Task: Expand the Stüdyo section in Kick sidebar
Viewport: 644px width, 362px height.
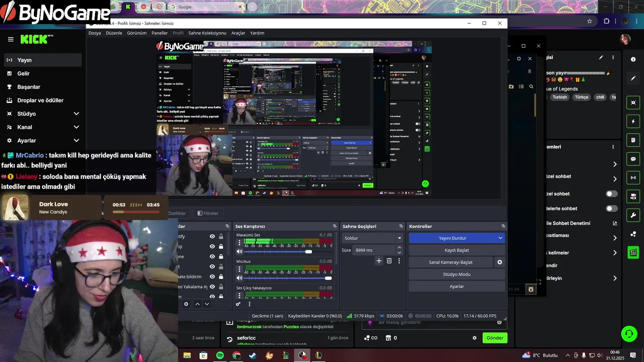Action: 76,114
